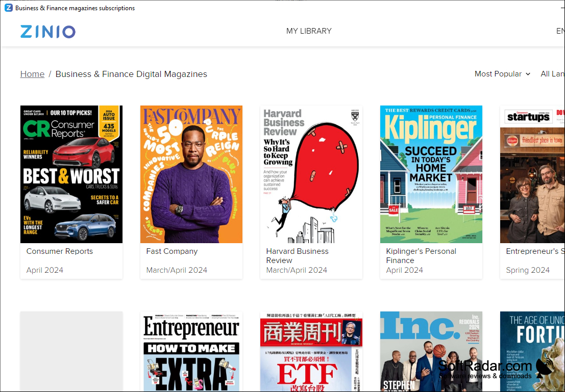Viewport: 565px width, 392px height.
Task: Click the Entrepreneur's Startups title text
Action: [x=535, y=251]
